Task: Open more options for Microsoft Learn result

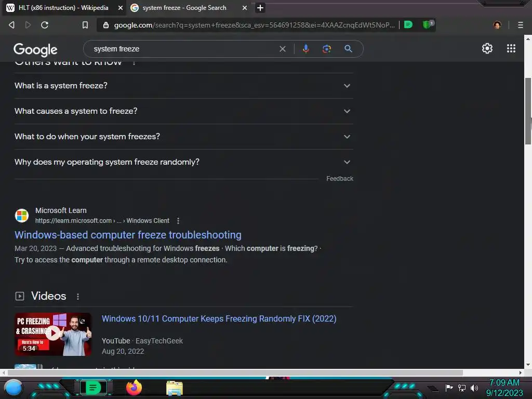Action: tap(178, 221)
